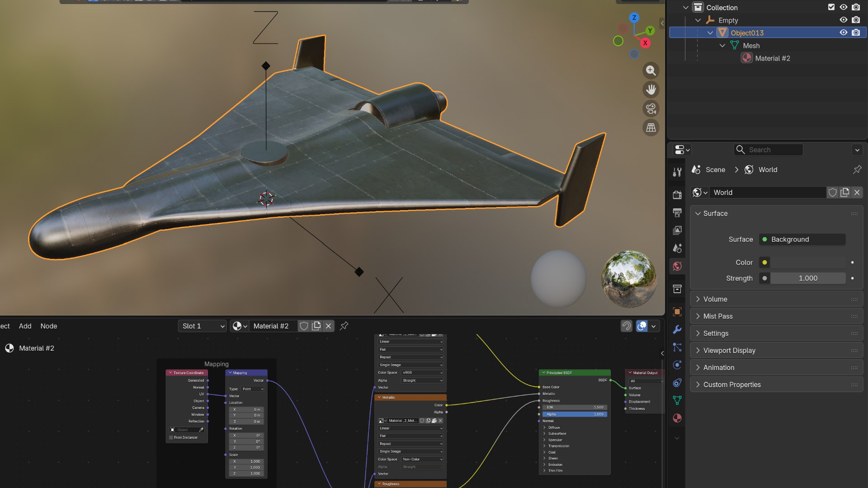868x488 pixels.
Task: Open the View Layer properties tab
Action: coord(677,230)
